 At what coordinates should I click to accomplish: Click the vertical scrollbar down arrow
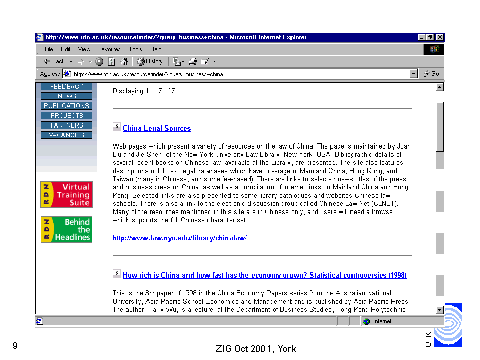pyautogui.click(x=440, y=310)
